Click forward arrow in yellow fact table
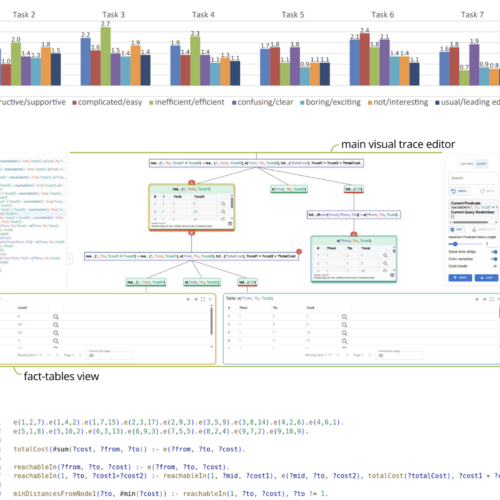Viewport: 500px width, 500px height. click(x=196, y=299)
